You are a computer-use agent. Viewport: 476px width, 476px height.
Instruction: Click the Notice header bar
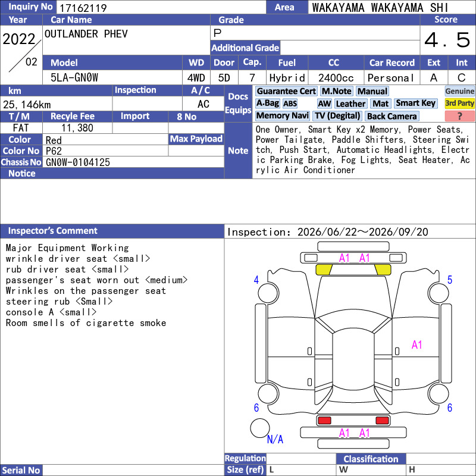[112, 173]
